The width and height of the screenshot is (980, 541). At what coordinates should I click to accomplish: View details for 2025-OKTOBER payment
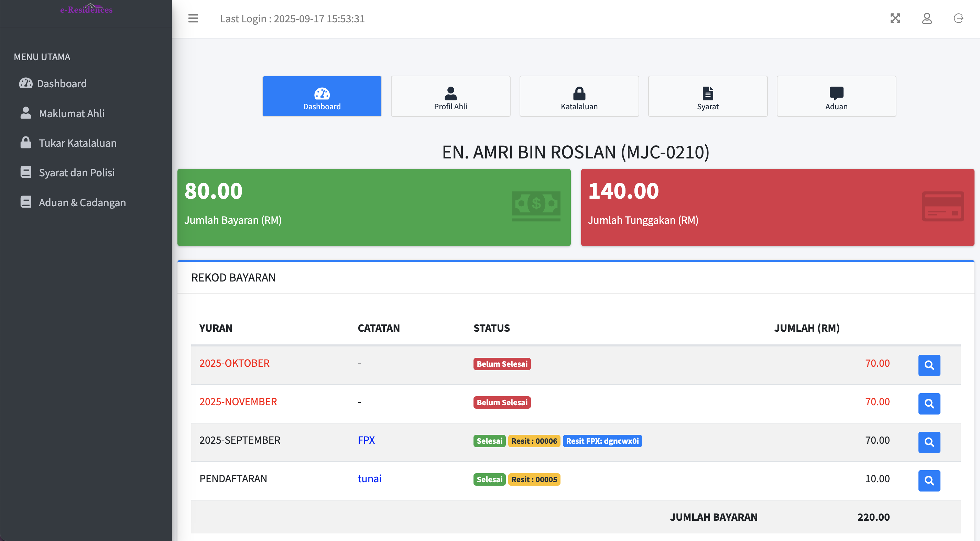pos(929,365)
